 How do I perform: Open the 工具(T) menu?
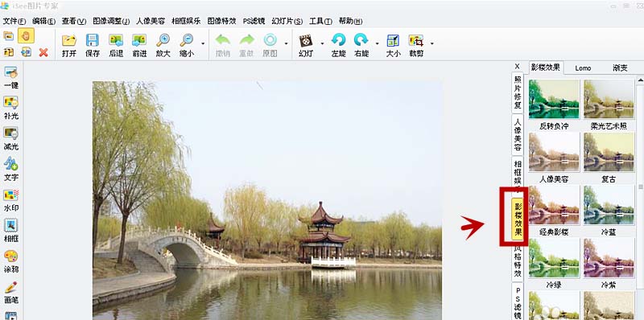pos(320,21)
